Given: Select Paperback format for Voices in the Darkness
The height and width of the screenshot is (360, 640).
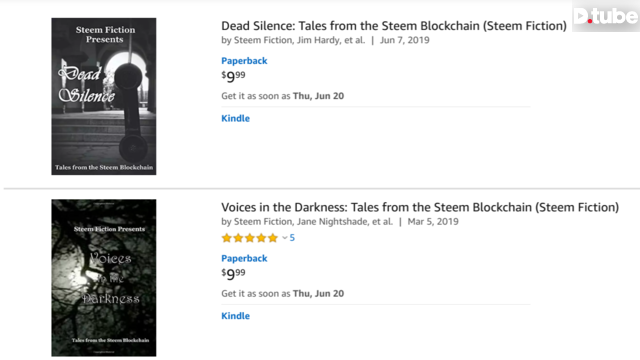Looking at the screenshot, I should coord(244,258).
